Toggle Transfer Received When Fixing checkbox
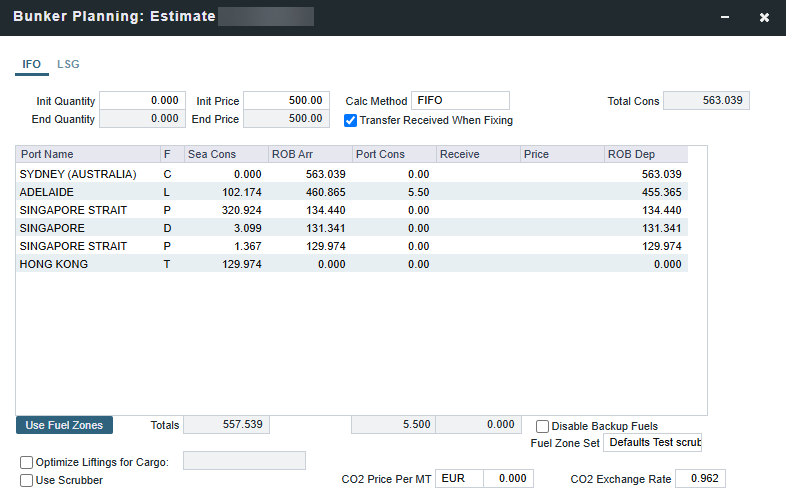Screen dimensions: 786x495 point(351,120)
